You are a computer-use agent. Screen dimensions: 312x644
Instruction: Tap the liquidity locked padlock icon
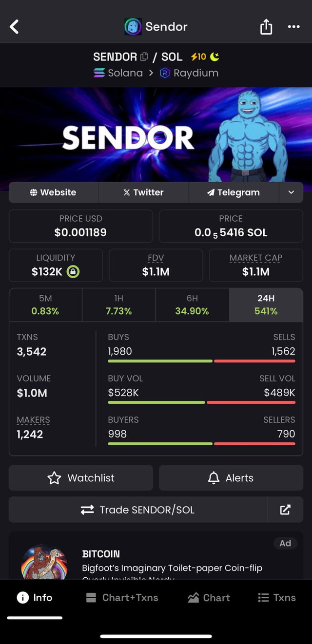tap(73, 272)
